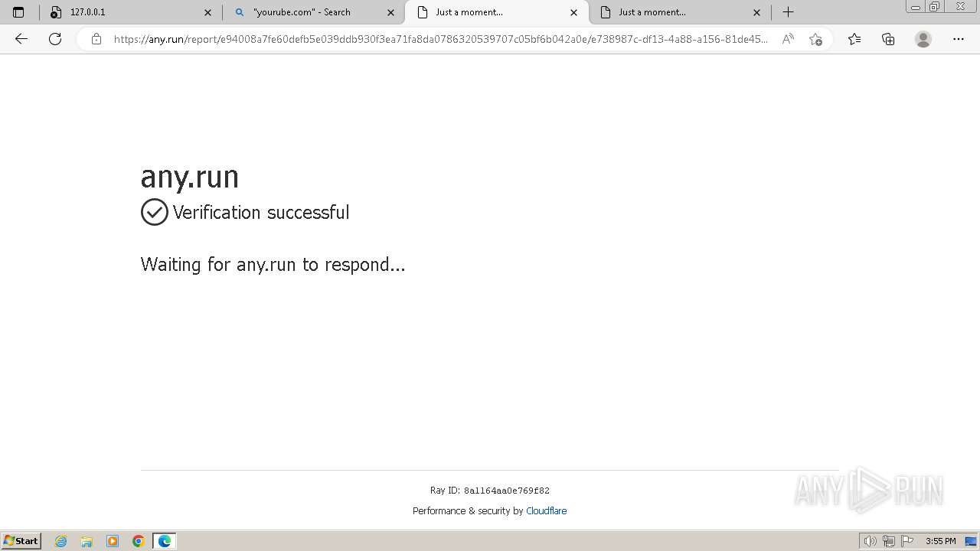Switch to the 127.0.0.1 tab

coord(130,12)
